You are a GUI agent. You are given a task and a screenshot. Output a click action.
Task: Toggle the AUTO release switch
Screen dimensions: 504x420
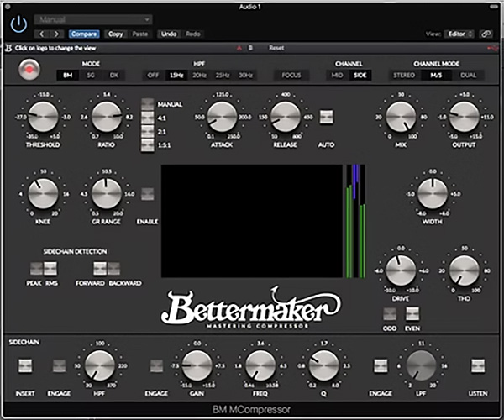coord(326,117)
